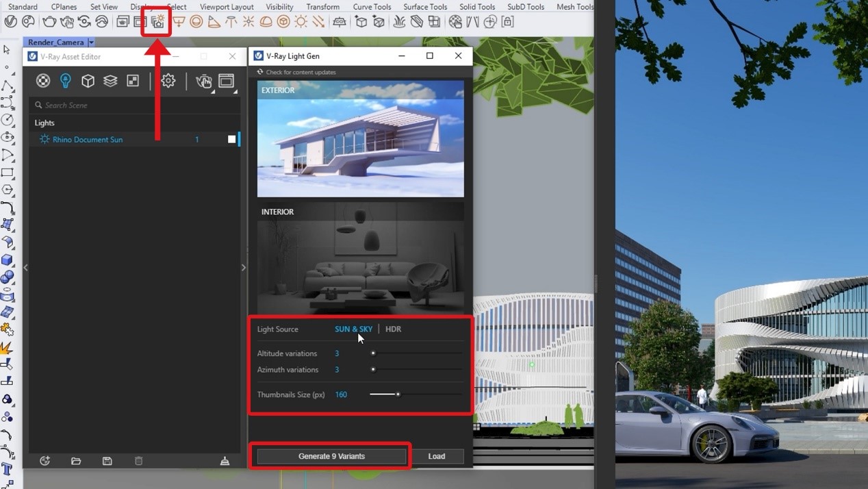868x489 pixels.
Task: Switch to the Curve Tools tab
Action: coord(372,7)
